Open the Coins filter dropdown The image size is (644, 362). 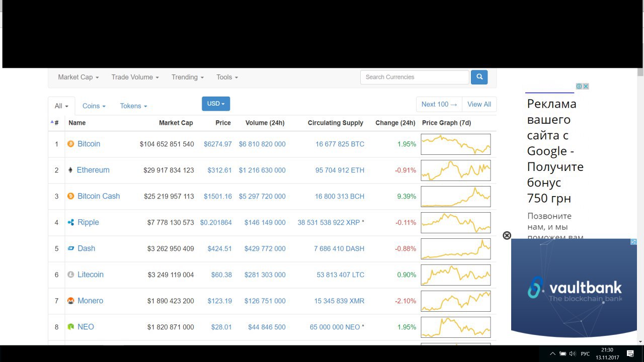[x=94, y=106]
